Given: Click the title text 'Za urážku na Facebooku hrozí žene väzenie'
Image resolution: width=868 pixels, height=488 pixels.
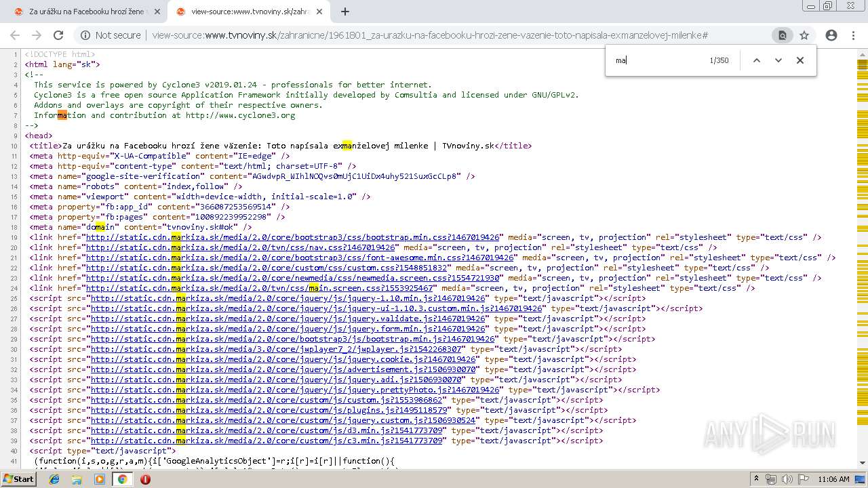Looking at the screenshot, I should [159, 146].
